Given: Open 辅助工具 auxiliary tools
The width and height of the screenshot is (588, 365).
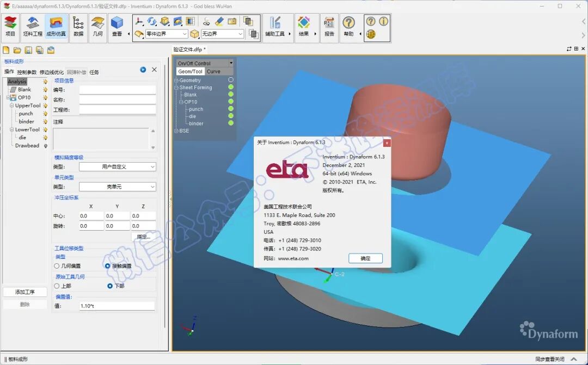Looking at the screenshot, I should (275, 27).
